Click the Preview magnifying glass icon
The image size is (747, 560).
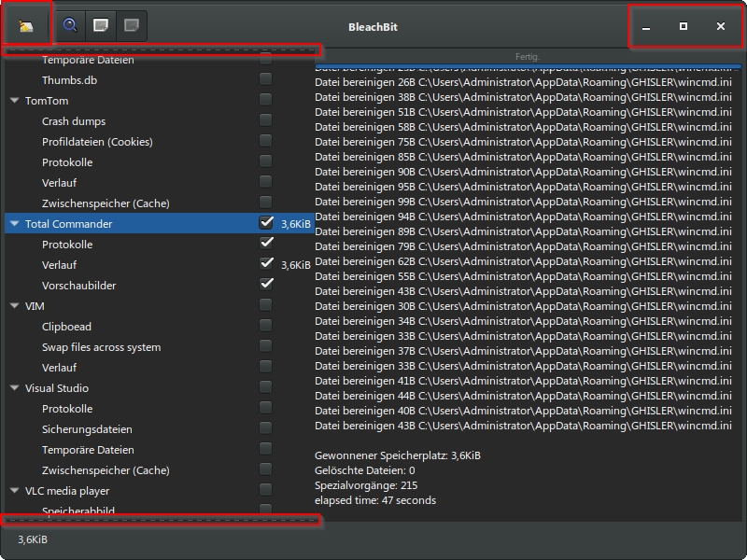pyautogui.click(x=67, y=25)
